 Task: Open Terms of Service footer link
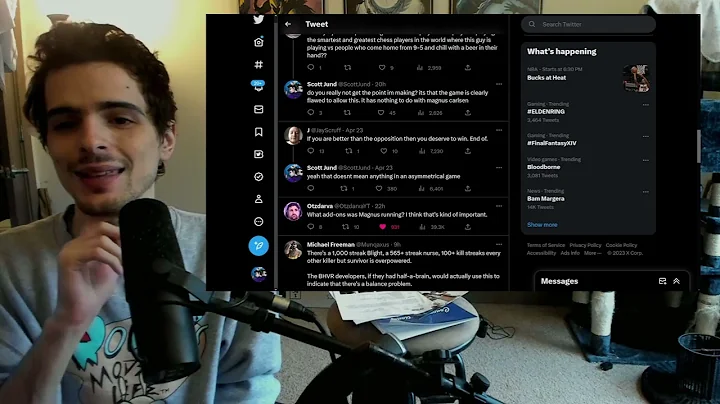546,245
